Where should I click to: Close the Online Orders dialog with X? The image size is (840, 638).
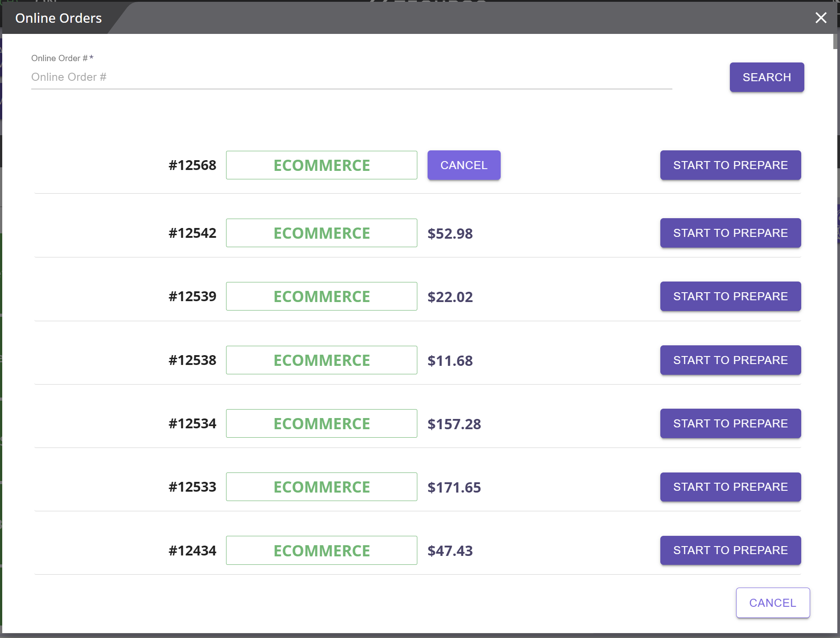pyautogui.click(x=821, y=18)
